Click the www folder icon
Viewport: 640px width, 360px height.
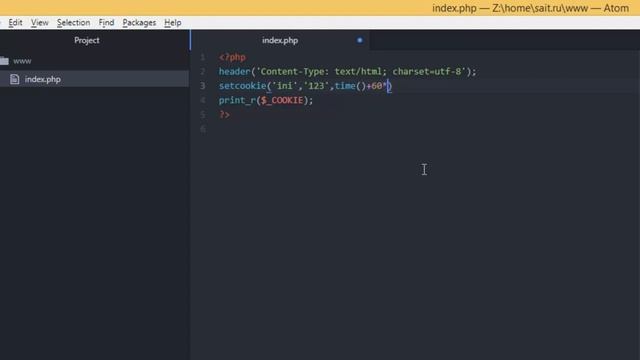pyautogui.click(x=4, y=61)
